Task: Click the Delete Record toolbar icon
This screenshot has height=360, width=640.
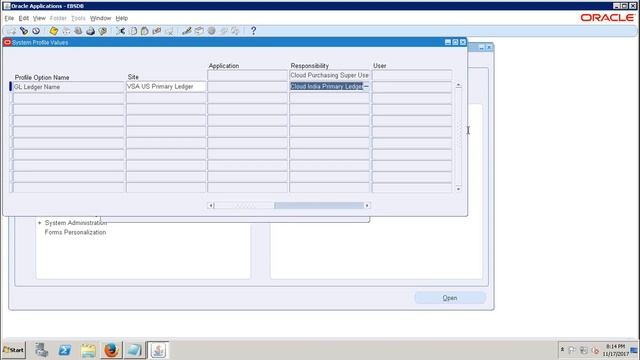Action: point(169,31)
